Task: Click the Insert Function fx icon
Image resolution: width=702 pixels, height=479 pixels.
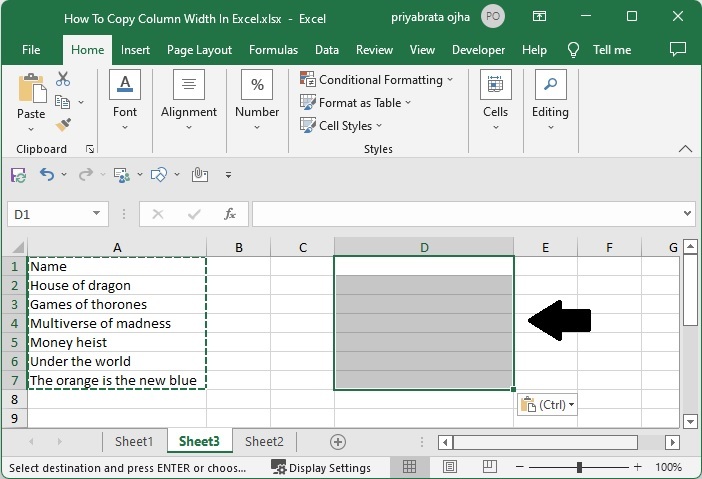Action: [x=229, y=214]
